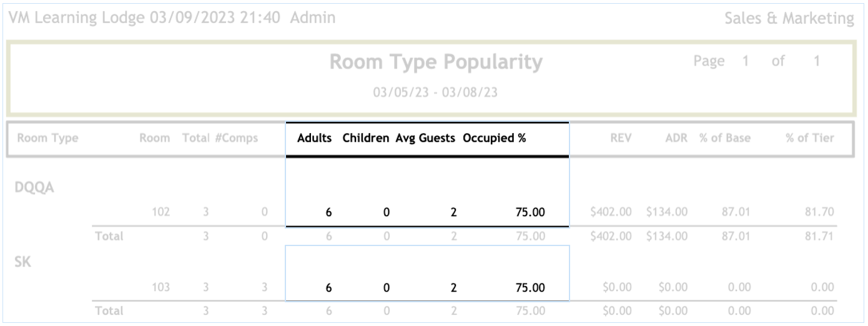
Task: Click the Adults column header
Action: pyautogui.click(x=314, y=139)
